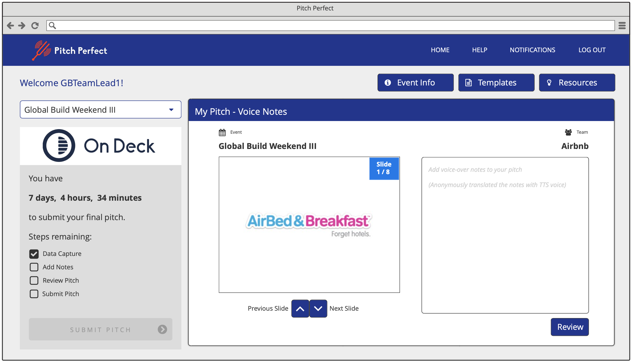Check the Add Notes checkbox
634x364 pixels.
[x=34, y=267]
